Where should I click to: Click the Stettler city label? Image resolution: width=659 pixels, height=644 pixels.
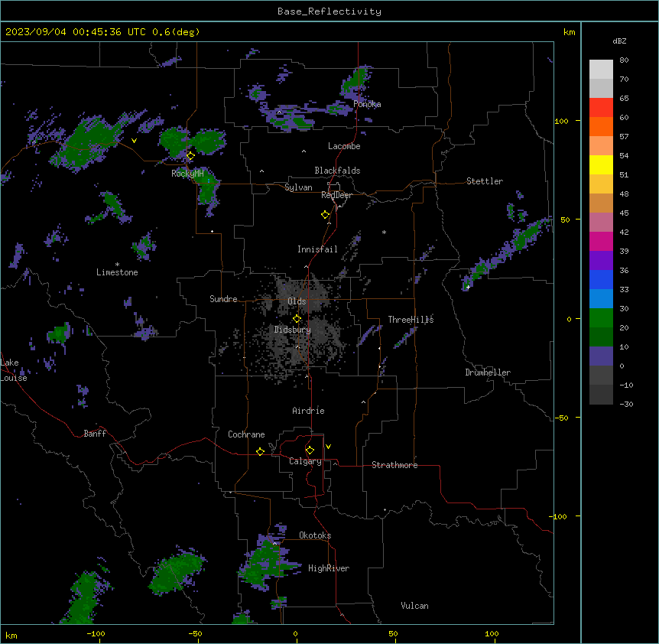485,181
